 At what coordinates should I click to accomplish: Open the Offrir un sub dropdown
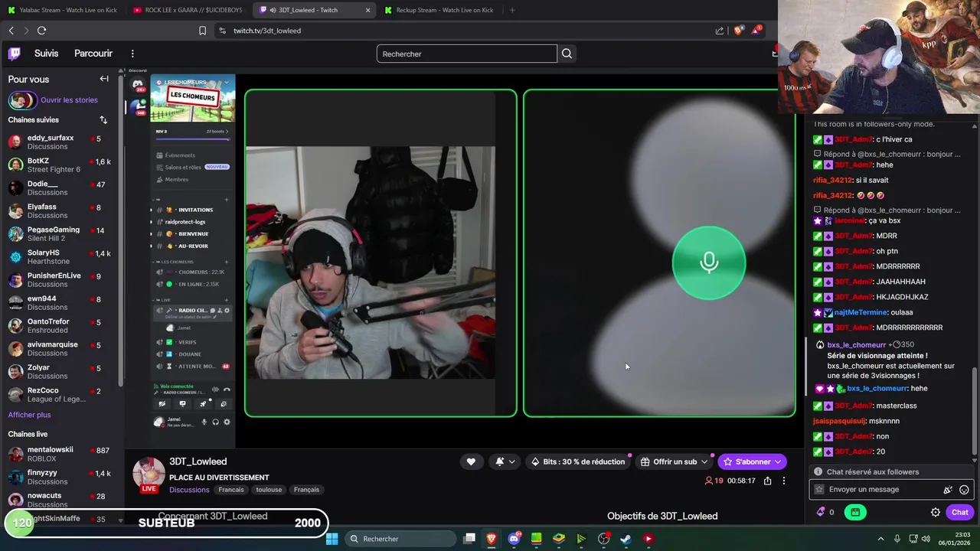pyautogui.click(x=674, y=461)
